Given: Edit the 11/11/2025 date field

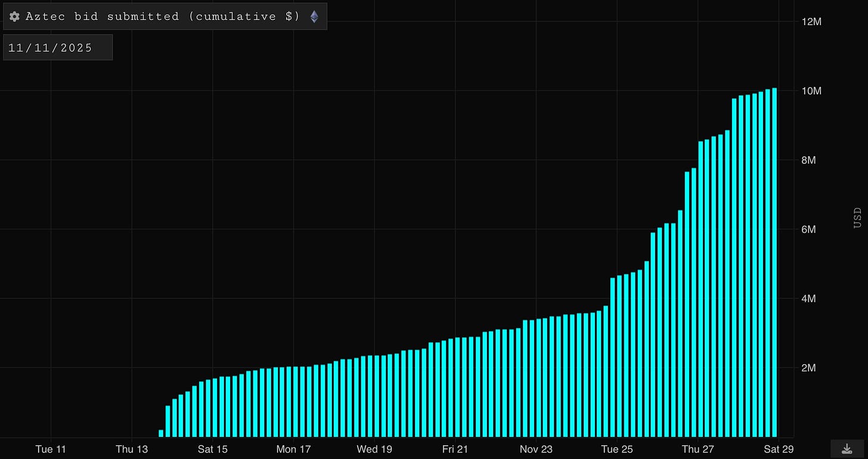Looking at the screenshot, I should pos(58,48).
